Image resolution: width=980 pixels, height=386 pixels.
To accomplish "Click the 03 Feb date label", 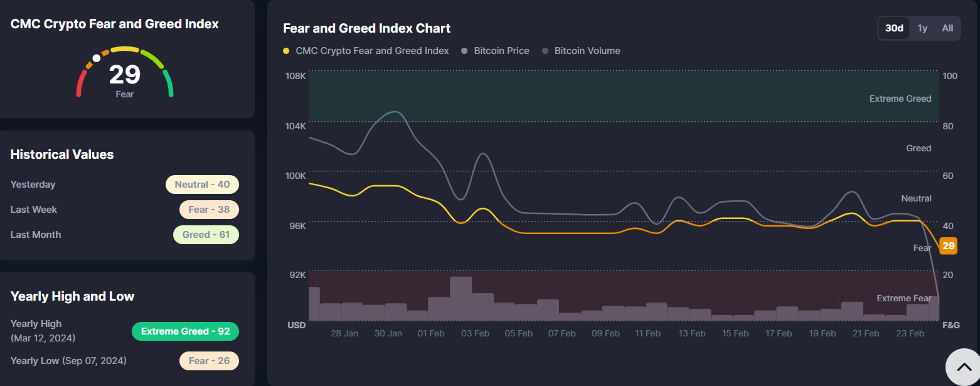I will coord(475,333).
